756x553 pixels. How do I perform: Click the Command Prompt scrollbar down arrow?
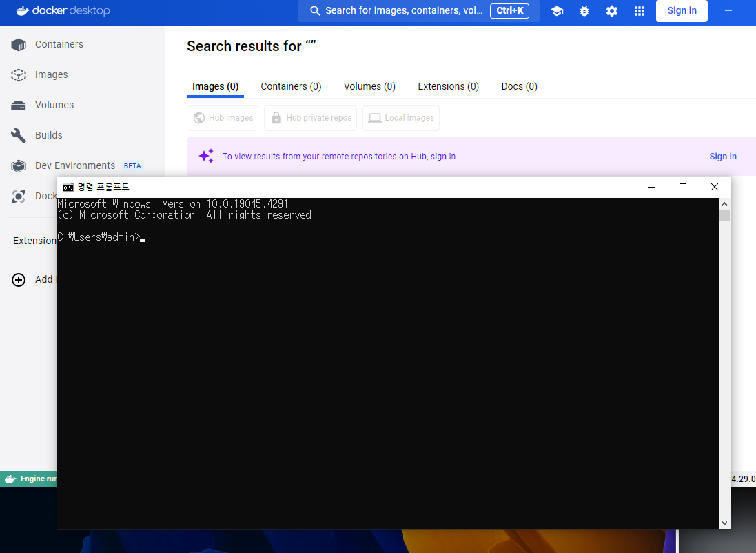pos(724,523)
